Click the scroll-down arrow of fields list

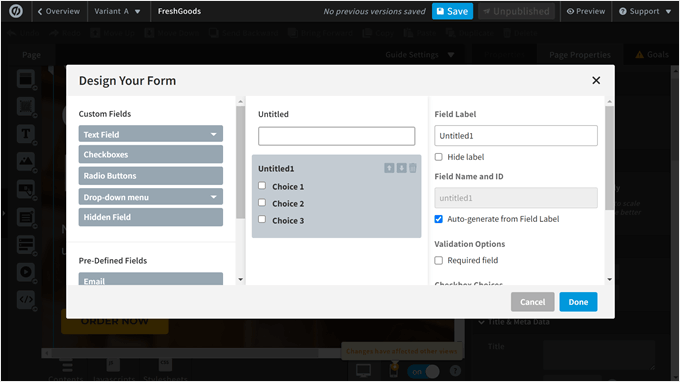241,280
